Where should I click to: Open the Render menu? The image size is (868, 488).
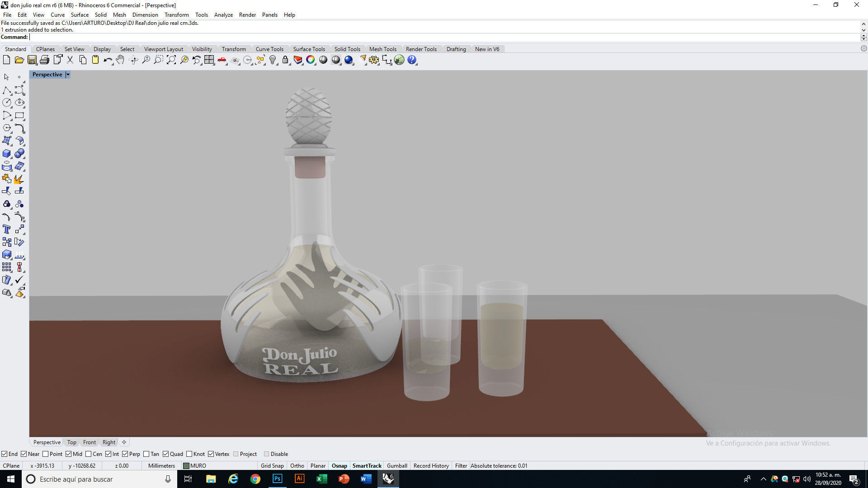[x=247, y=15]
